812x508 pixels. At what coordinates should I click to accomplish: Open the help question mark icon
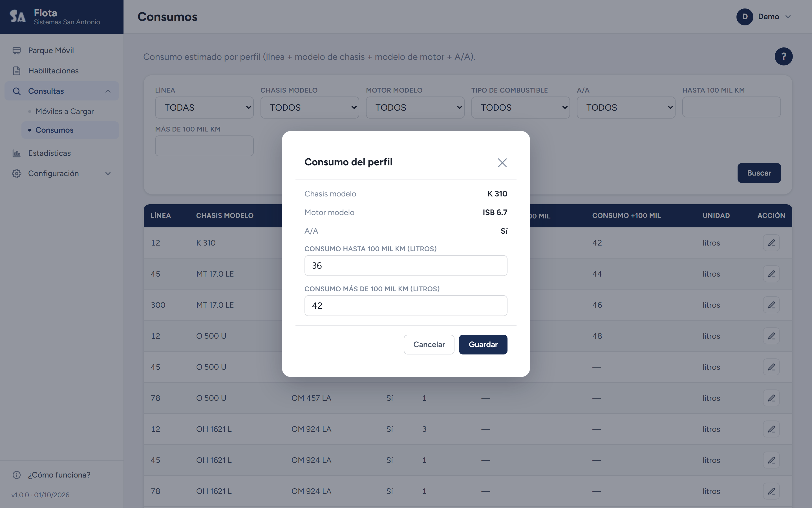click(783, 56)
